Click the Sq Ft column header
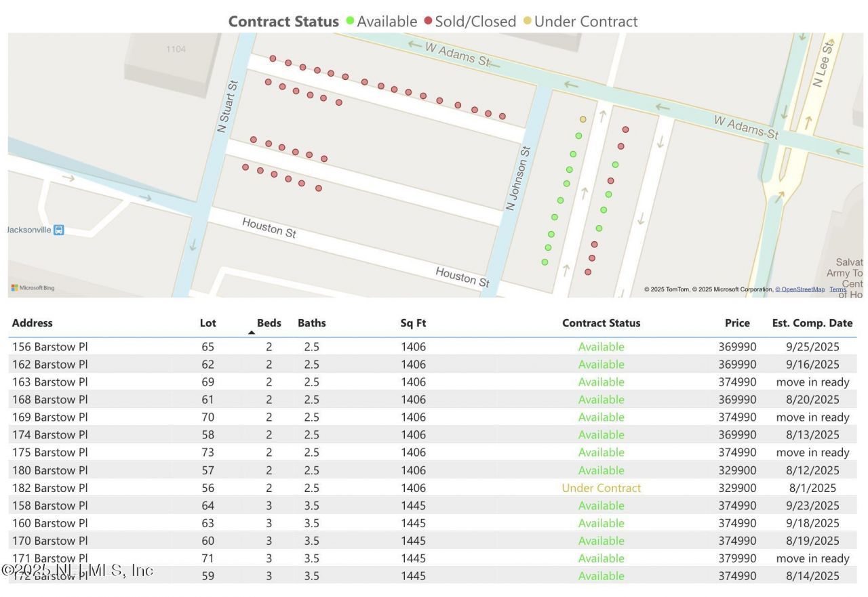Screen dimensions: 868x597 click(413, 323)
